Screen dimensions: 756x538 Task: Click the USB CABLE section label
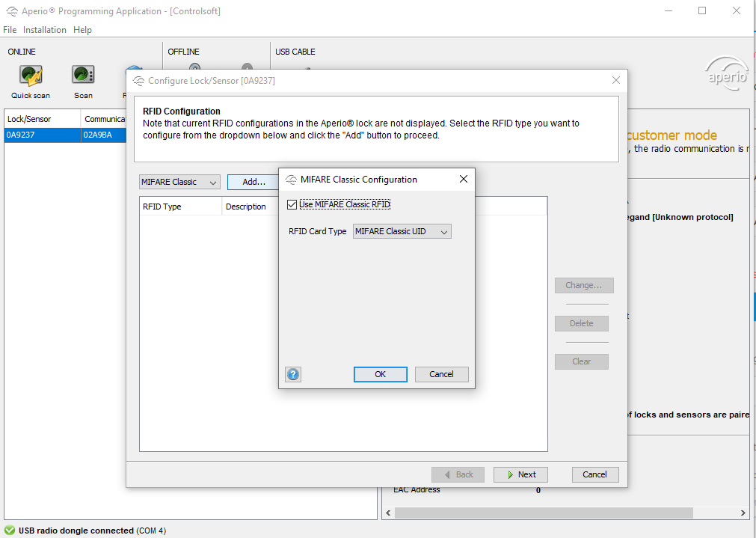coord(295,52)
